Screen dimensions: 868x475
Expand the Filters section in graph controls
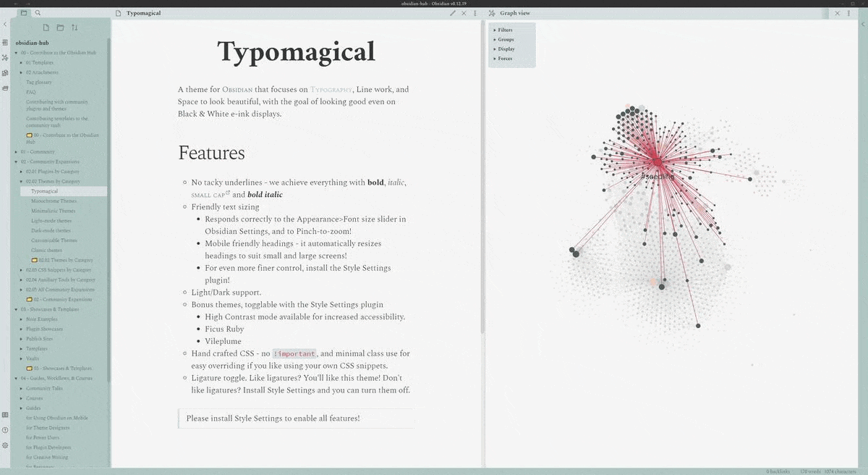click(x=503, y=30)
